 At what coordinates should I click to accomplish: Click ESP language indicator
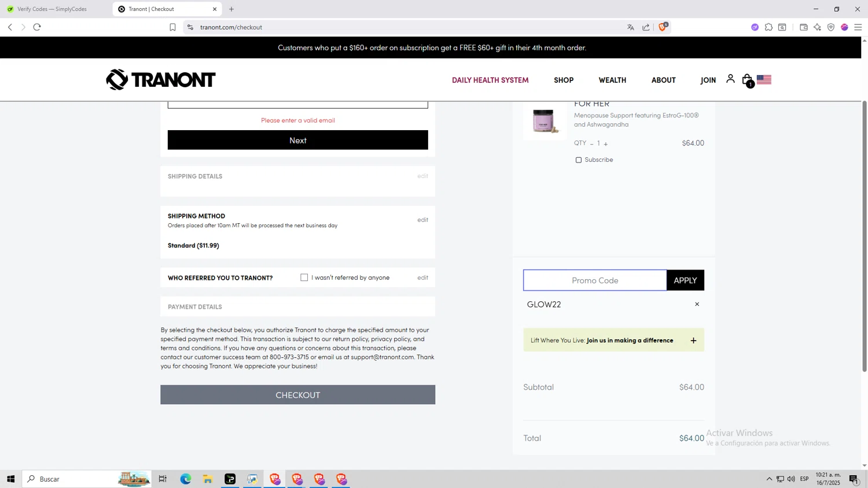[804, 479]
